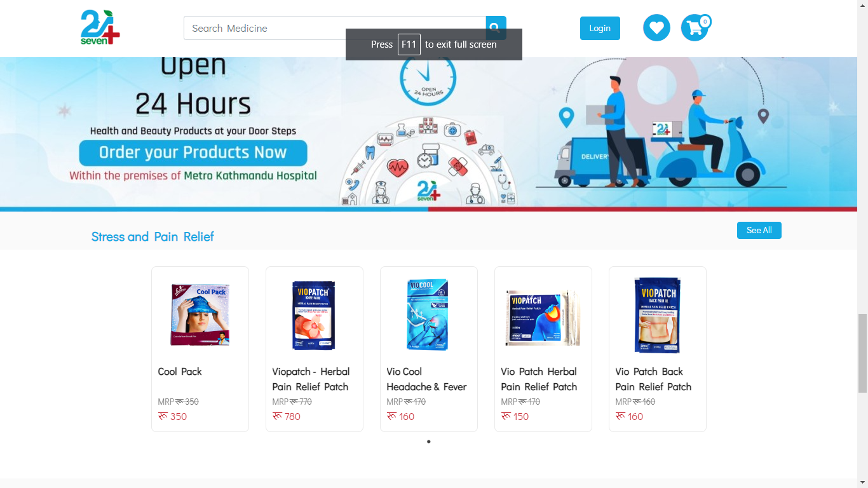Viewport: 868px width, 488px height.
Task: Open the shopping cart icon
Action: [x=695, y=28]
